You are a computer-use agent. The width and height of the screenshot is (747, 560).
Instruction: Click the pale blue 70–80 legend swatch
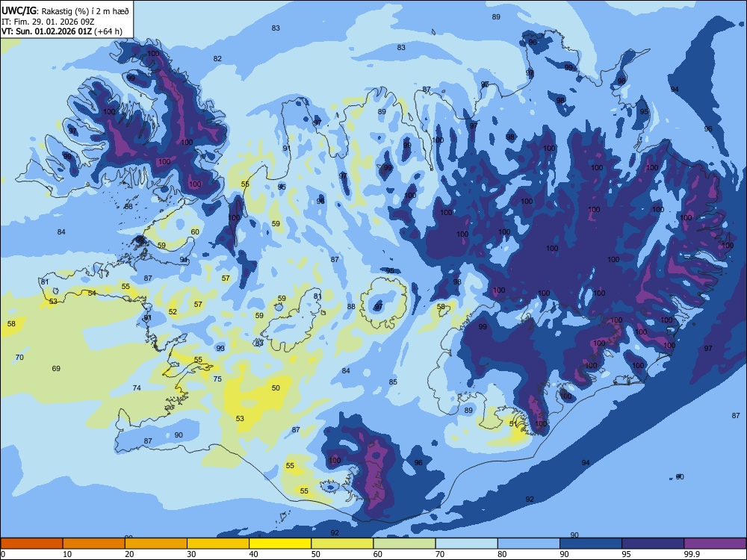click(x=466, y=544)
